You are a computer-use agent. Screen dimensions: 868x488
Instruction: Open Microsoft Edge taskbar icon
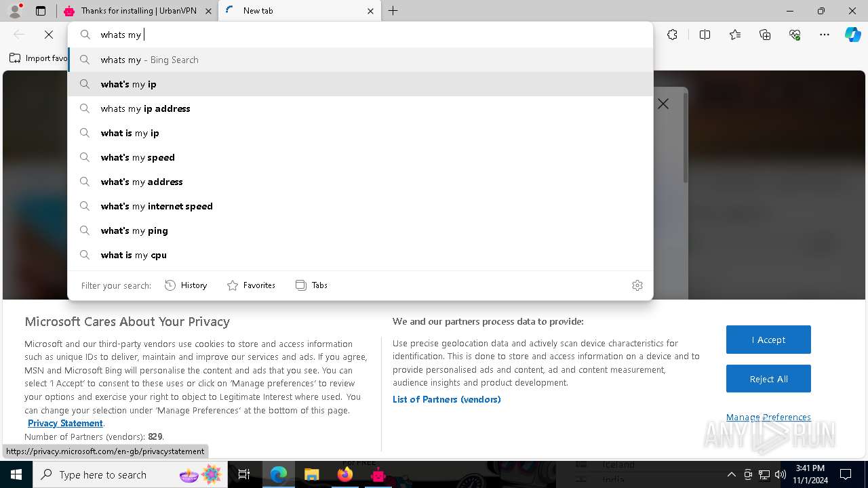pyautogui.click(x=279, y=474)
